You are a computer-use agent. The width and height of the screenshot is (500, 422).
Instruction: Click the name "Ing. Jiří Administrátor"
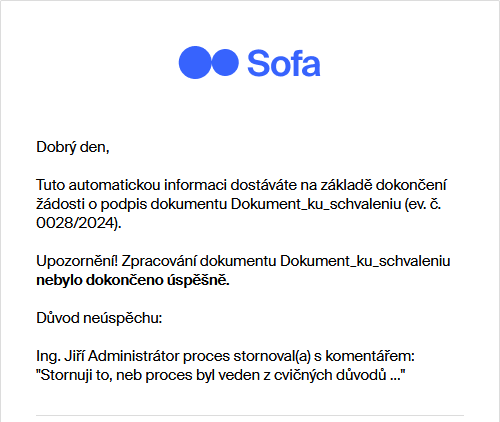(x=108, y=356)
